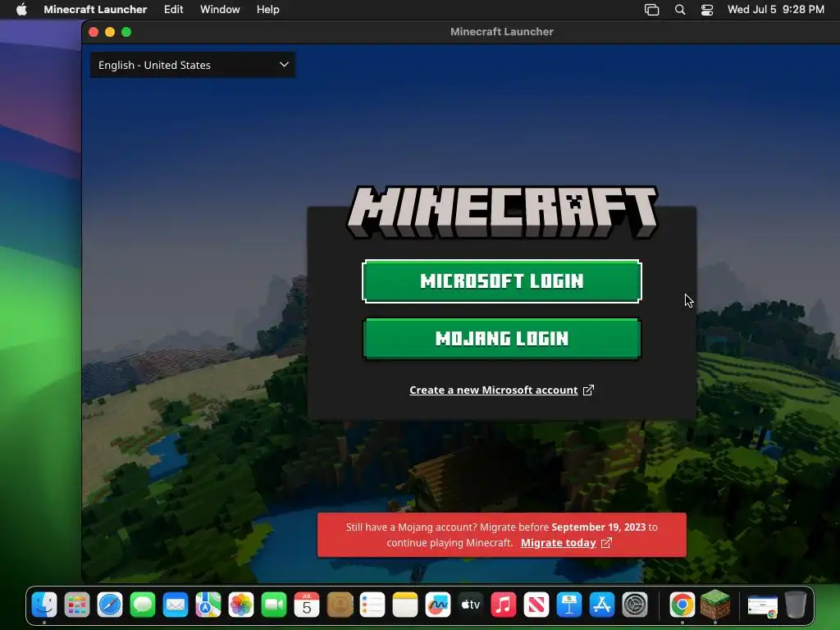Open Create a new Microsoft account link
Screen dimensions: 840x630
click(493, 390)
